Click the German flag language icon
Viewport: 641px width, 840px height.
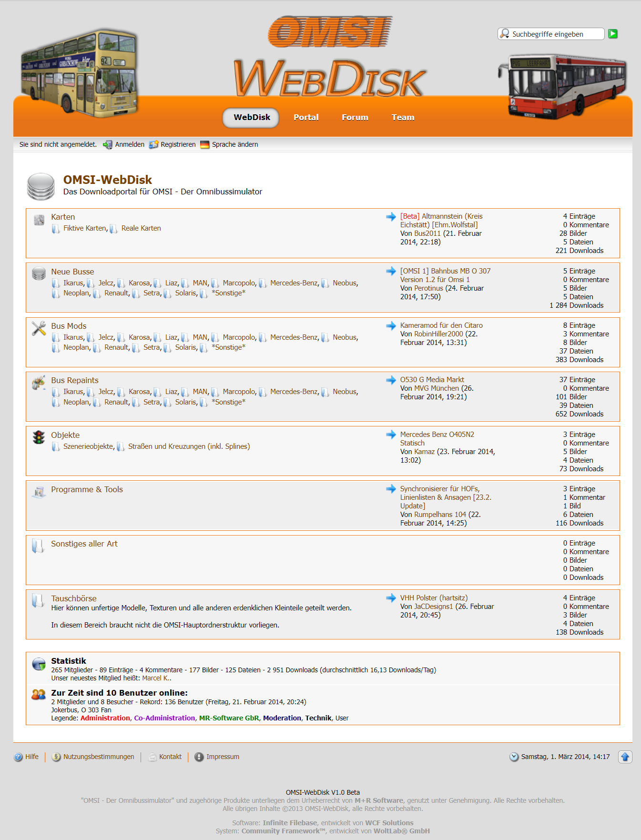[x=205, y=145]
